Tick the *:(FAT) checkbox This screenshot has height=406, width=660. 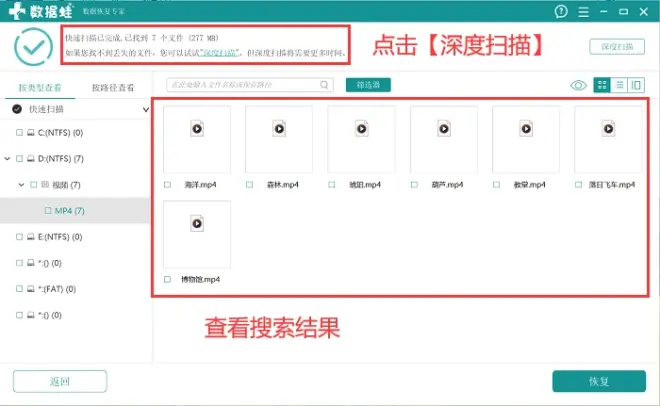[19, 289]
